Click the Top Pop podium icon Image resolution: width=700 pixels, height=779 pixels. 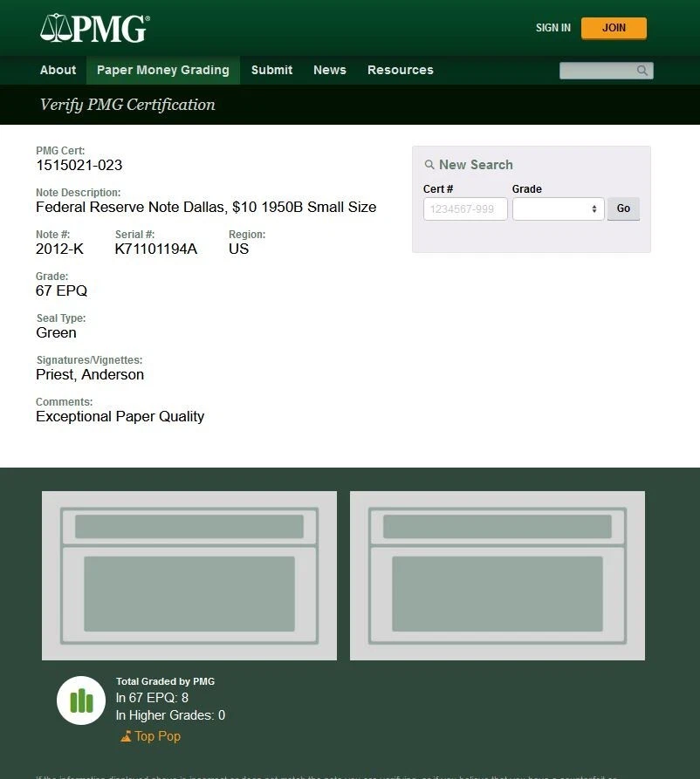[126, 736]
